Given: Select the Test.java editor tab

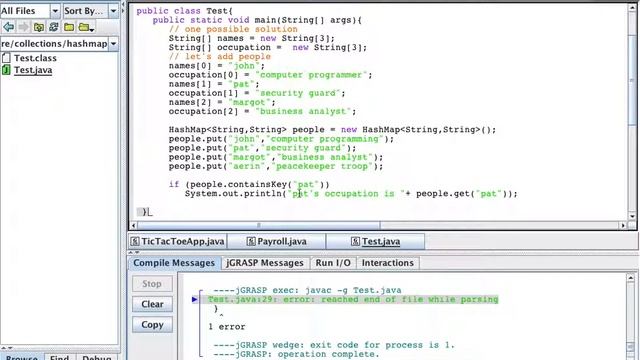Looking at the screenshot, I should (x=375, y=242).
